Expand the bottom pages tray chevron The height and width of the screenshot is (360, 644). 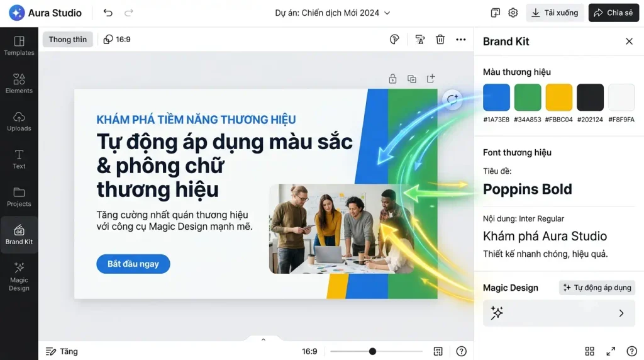(264, 339)
